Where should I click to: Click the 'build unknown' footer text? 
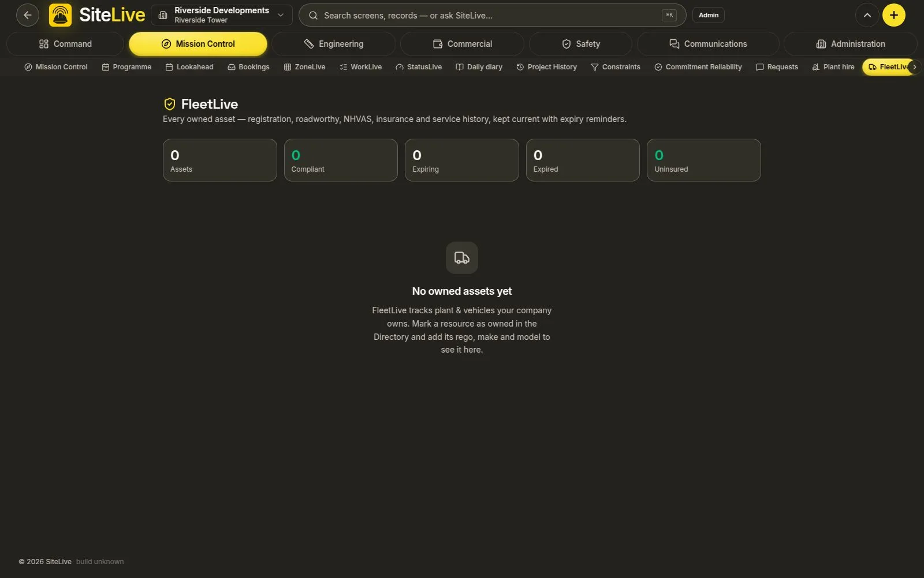click(x=100, y=562)
